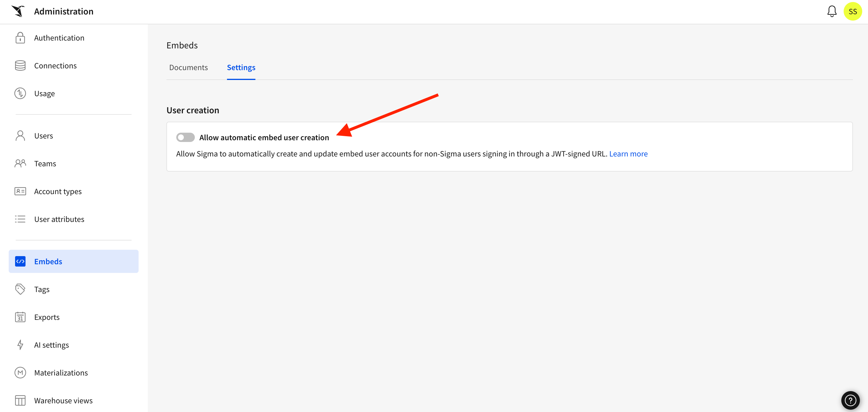Screen dimensions: 868x412
Task: Click the Usage gauge icon
Action: click(x=20, y=93)
